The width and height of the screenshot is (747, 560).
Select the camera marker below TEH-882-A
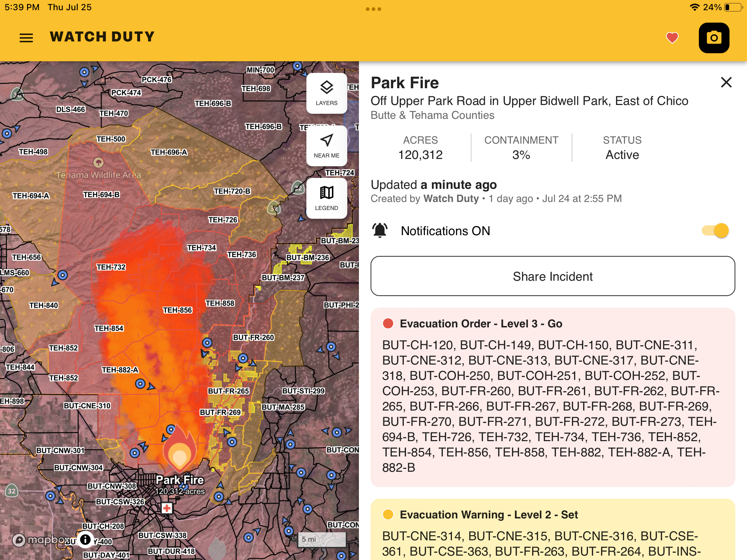click(140, 384)
